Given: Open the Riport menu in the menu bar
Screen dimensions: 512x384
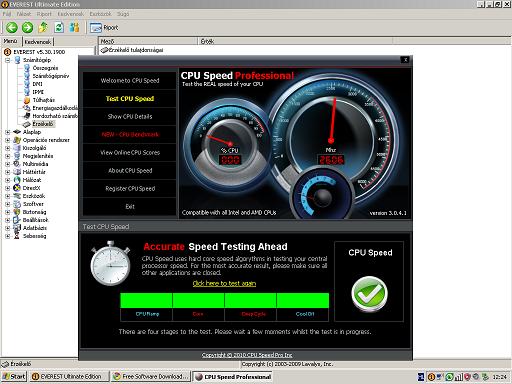Looking at the screenshot, I should [x=44, y=14].
